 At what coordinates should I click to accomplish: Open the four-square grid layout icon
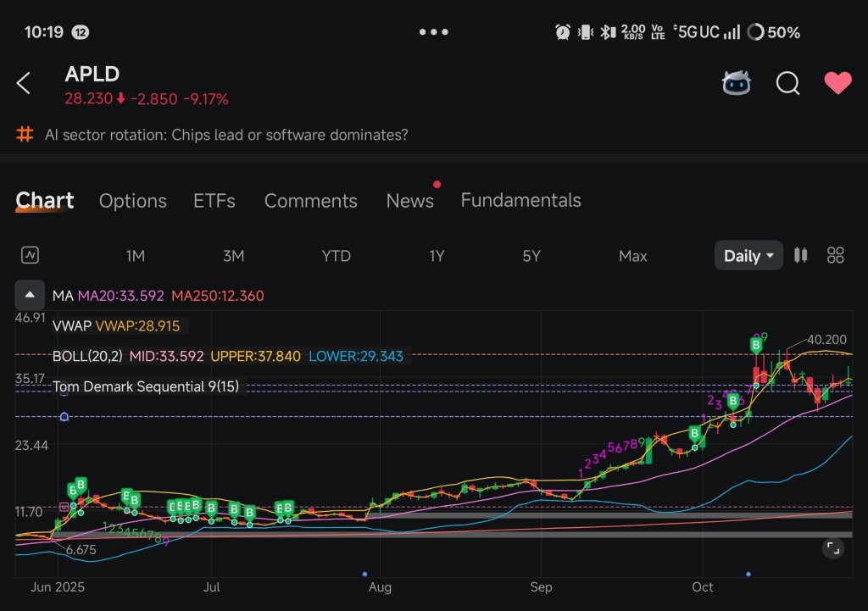pyautogui.click(x=836, y=255)
